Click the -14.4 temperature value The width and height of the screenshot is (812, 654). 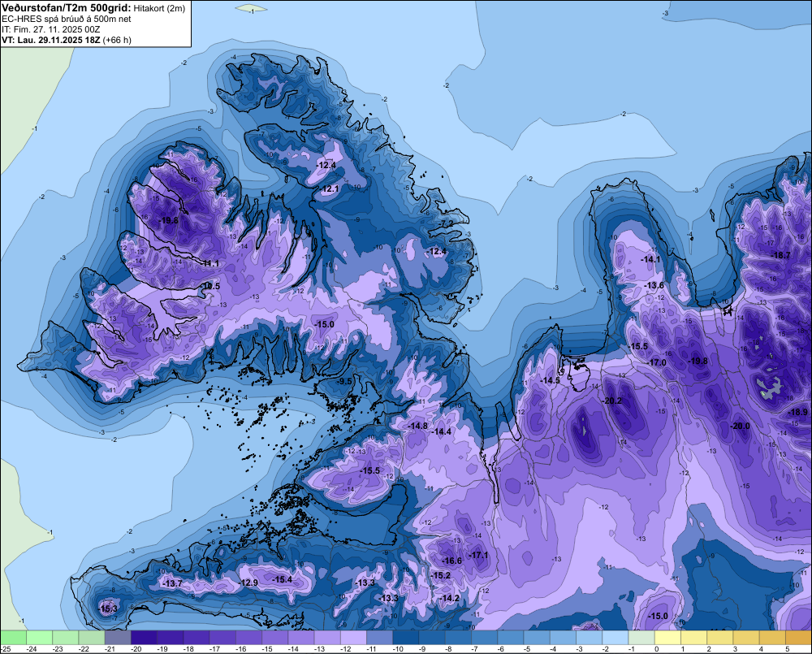(441, 431)
